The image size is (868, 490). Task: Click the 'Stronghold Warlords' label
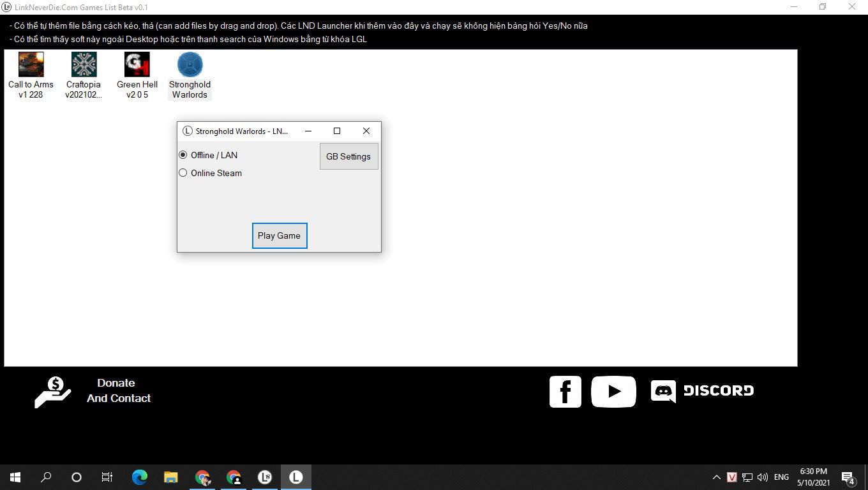190,89
